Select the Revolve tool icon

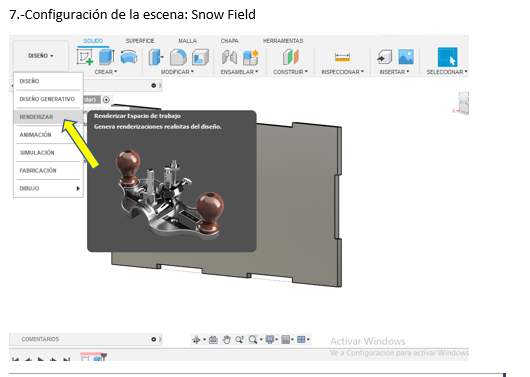[x=129, y=57]
